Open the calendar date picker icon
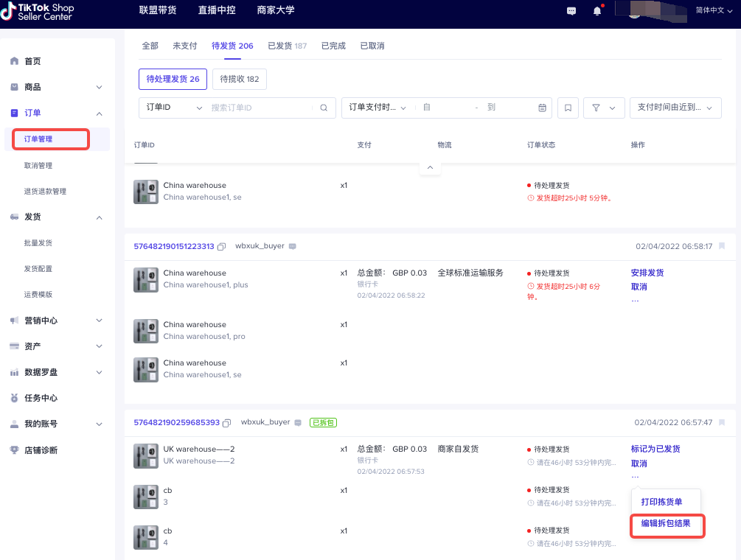Image resolution: width=741 pixels, height=560 pixels. pyautogui.click(x=543, y=108)
